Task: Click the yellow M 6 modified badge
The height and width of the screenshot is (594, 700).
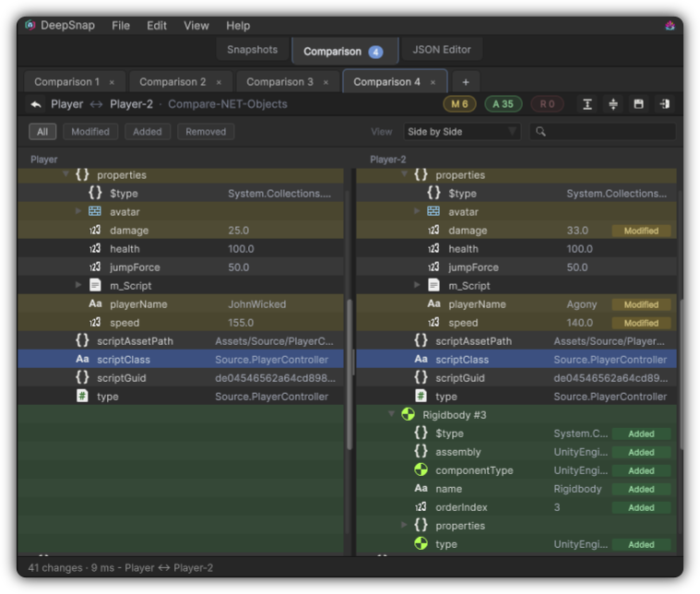Action: click(x=459, y=104)
